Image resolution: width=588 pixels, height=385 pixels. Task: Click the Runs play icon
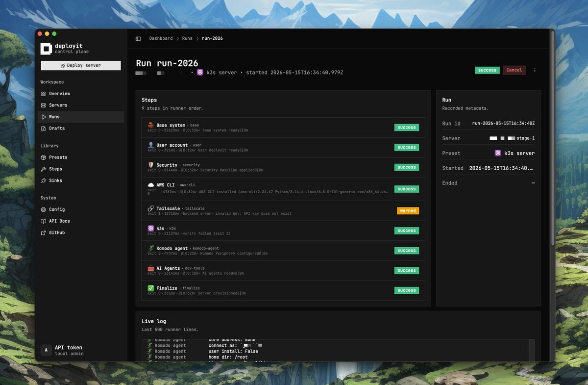click(x=44, y=117)
